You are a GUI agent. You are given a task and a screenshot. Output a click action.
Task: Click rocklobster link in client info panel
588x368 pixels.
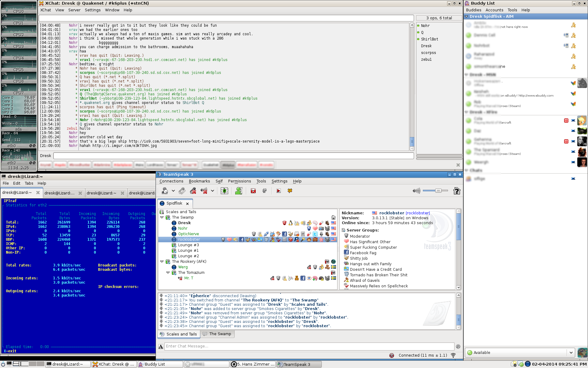418,213
